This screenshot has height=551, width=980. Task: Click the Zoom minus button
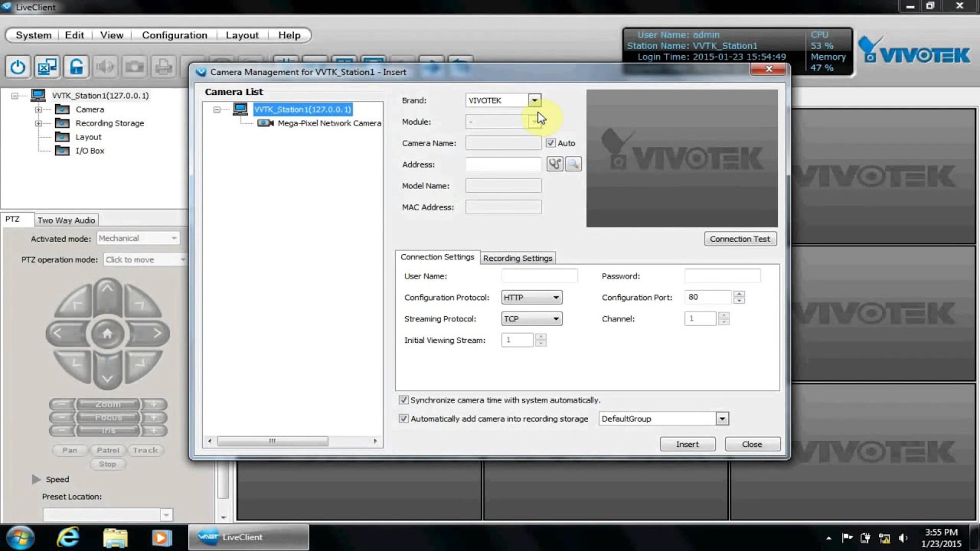61,404
